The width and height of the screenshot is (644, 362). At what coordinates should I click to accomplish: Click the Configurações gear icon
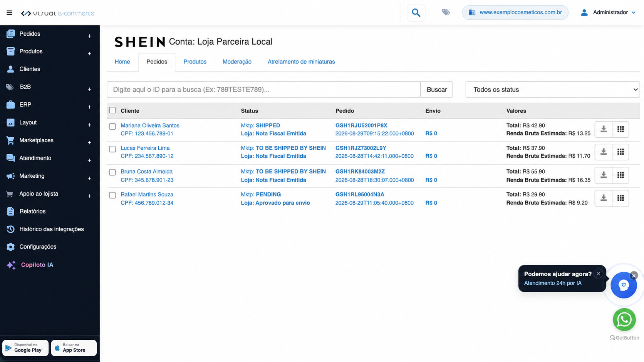11,247
